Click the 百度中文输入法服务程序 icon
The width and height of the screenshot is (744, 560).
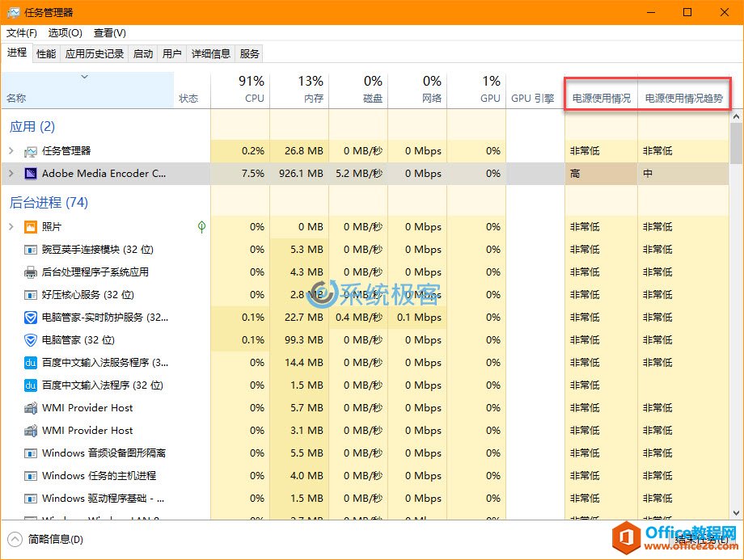click(x=31, y=363)
